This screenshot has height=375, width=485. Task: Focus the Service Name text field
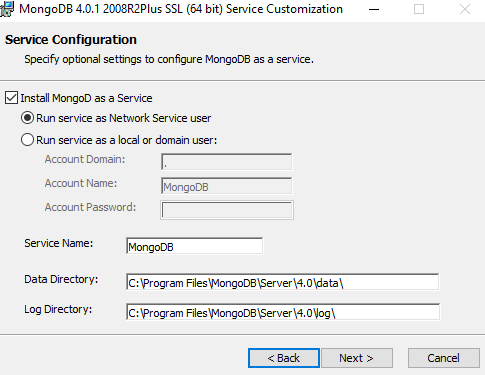(195, 246)
